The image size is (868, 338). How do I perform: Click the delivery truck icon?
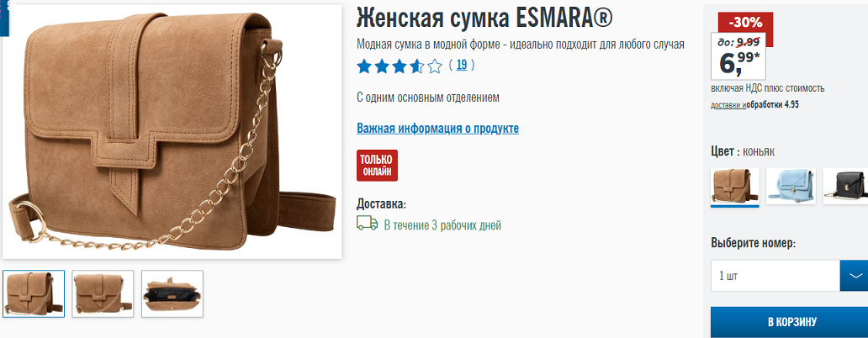[x=367, y=224]
